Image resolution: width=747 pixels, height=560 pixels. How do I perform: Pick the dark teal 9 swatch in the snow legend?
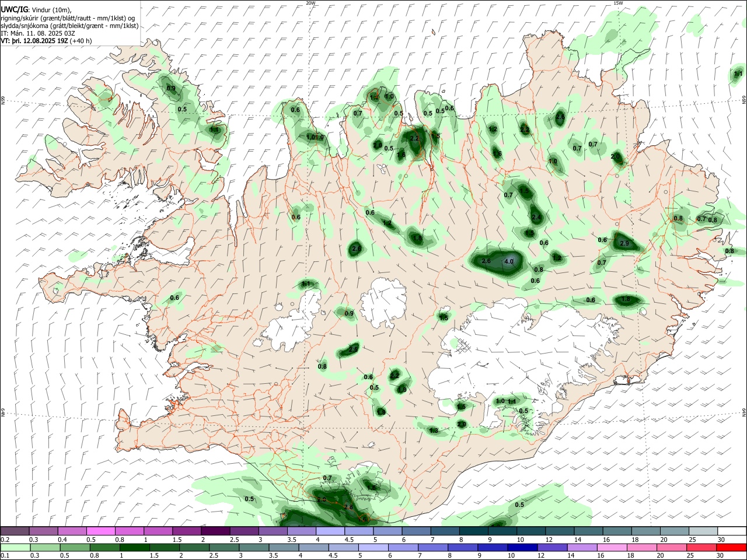tap(502, 531)
